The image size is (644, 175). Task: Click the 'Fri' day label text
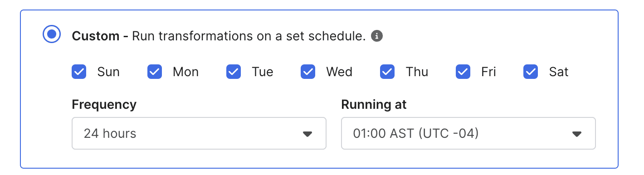pos(488,72)
